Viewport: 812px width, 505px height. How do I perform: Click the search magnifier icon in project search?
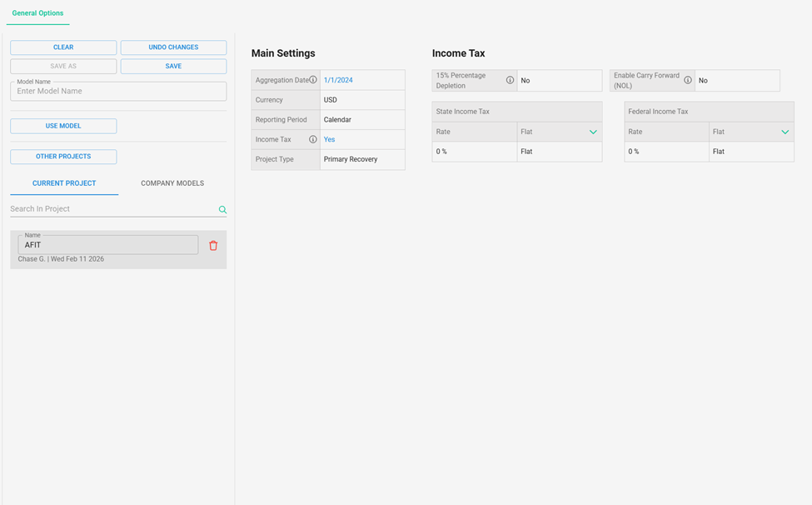point(222,210)
